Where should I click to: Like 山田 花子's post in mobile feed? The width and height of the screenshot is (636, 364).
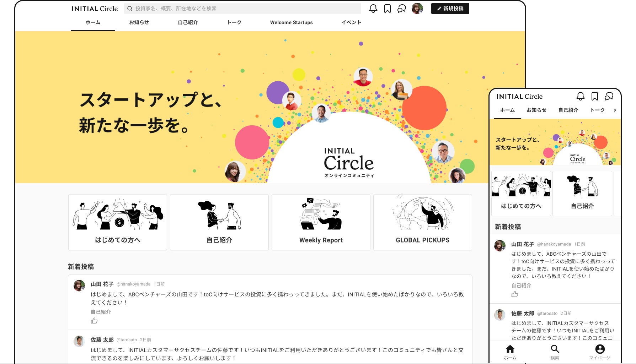pos(515,294)
